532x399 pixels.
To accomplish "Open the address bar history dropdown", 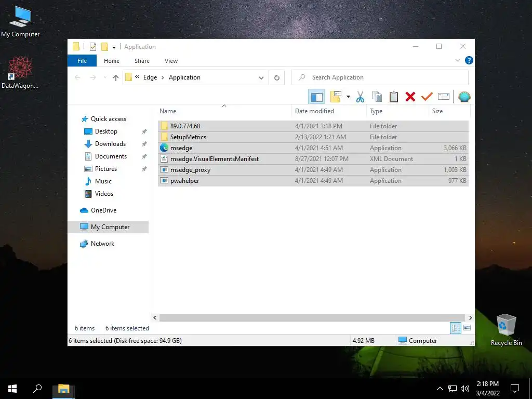I will click(261, 78).
